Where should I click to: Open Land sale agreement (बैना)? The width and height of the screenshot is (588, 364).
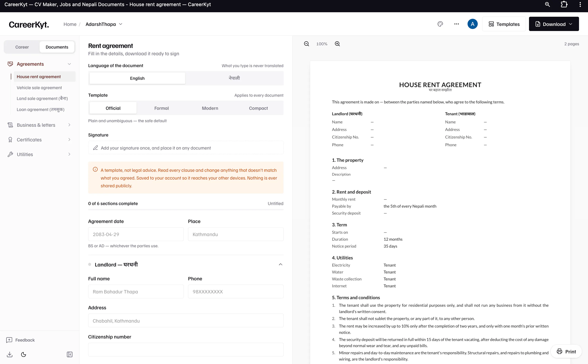pyautogui.click(x=42, y=99)
